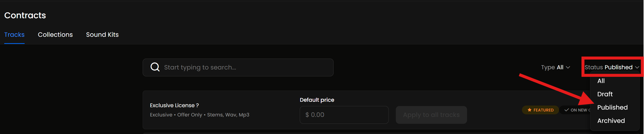Toggle the FEATURED badge on Exclusive License

[x=540, y=110]
